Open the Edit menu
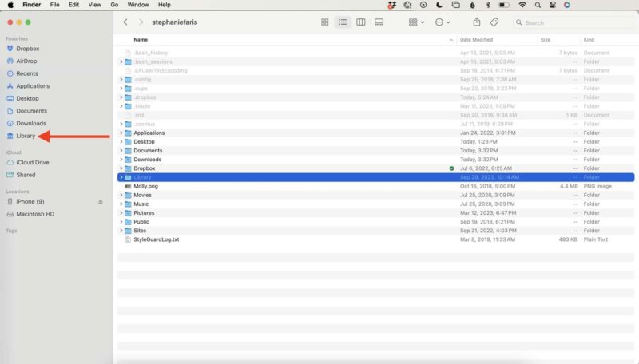 click(x=73, y=5)
